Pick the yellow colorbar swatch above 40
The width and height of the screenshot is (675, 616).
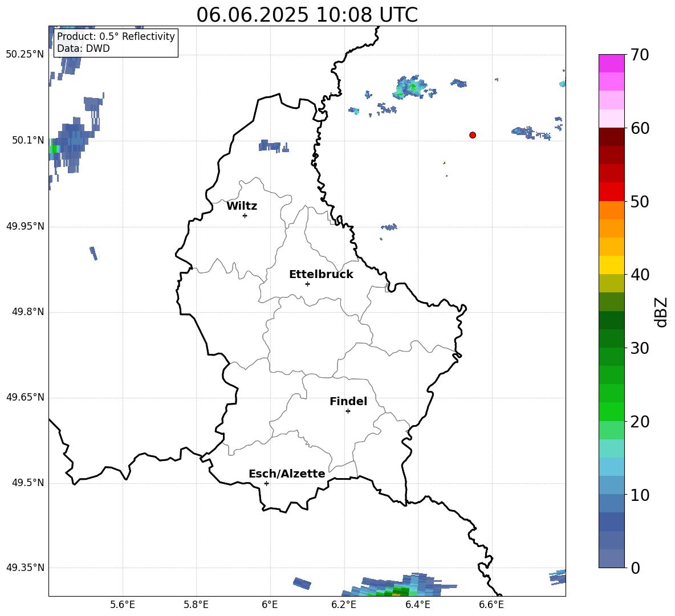pos(611,265)
